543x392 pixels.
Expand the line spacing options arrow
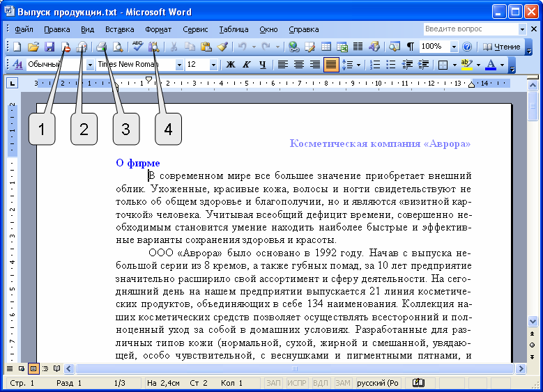[x=358, y=65]
